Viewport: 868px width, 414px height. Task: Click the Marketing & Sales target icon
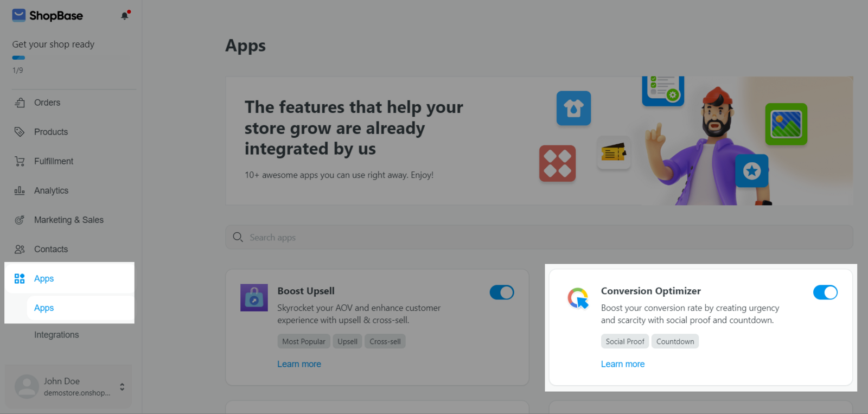pyautogui.click(x=20, y=220)
